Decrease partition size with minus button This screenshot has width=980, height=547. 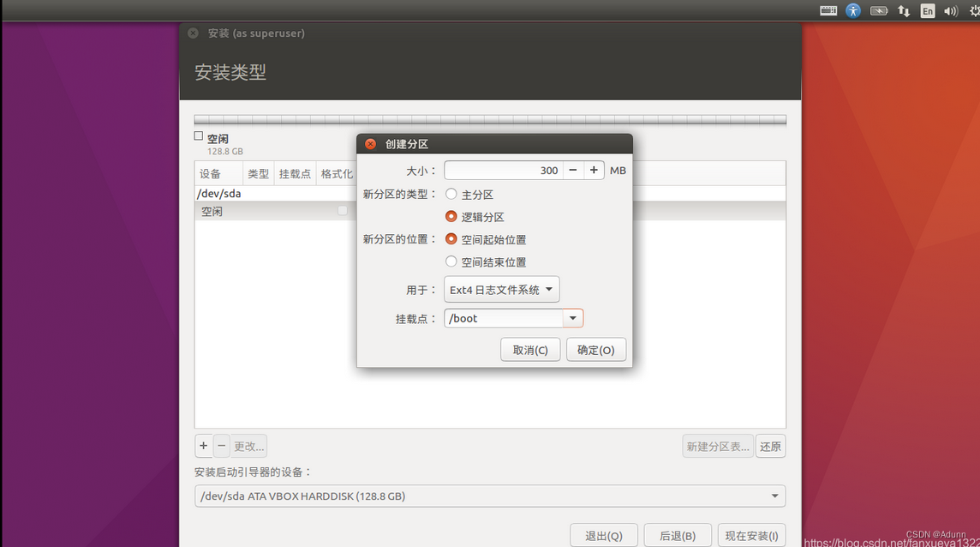(572, 171)
